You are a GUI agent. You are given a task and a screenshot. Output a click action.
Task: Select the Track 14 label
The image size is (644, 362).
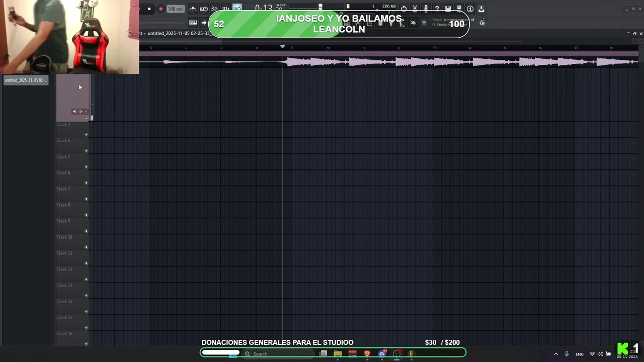click(64, 301)
